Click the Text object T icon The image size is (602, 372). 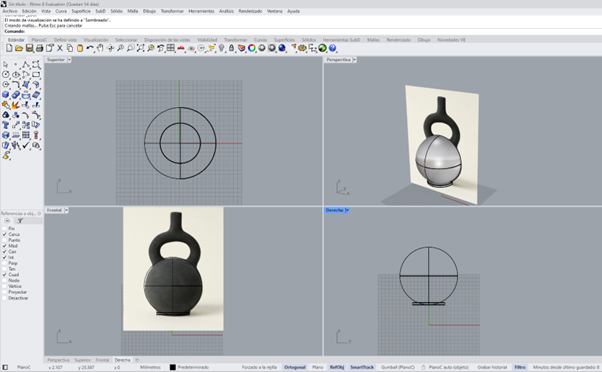(x=6, y=125)
